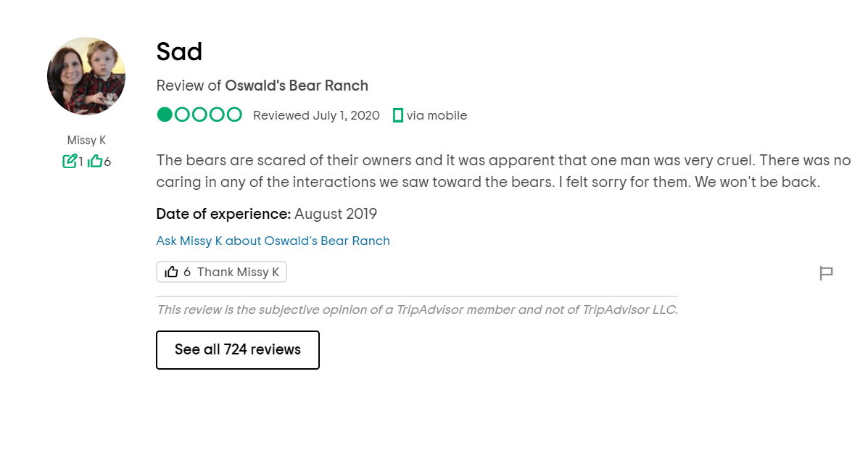Click Ask Missy K about Oswald's Bear Ranch
This screenshot has width=868, height=453.
[273, 241]
